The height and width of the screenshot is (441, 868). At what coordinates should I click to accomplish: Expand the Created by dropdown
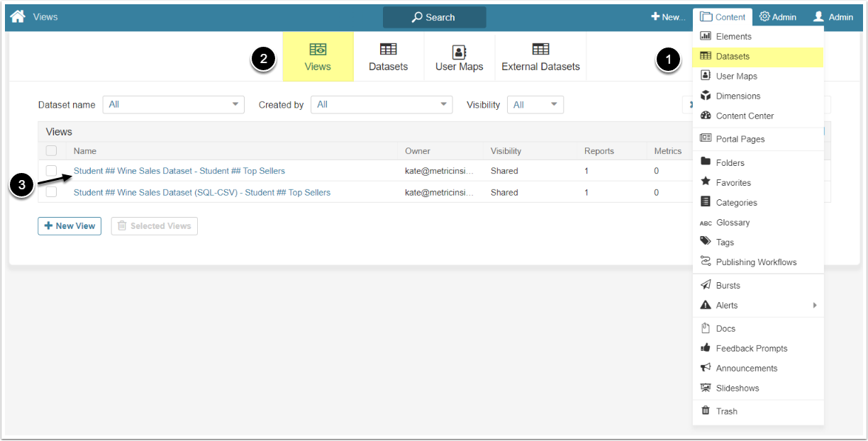(x=381, y=104)
